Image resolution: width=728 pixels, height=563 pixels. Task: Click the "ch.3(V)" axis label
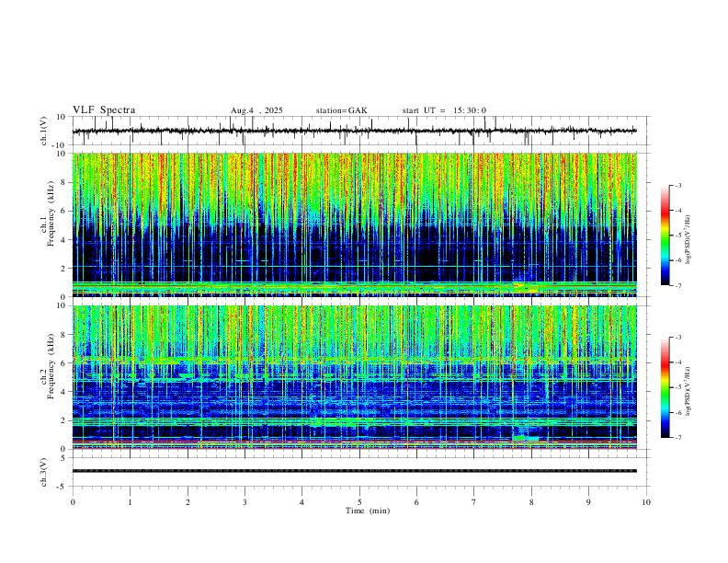(44, 472)
